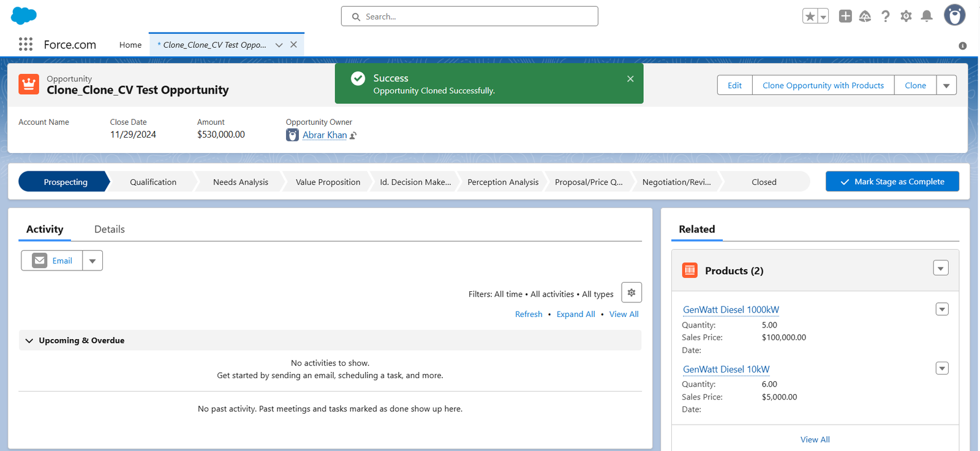Click the Edit button

coord(734,85)
